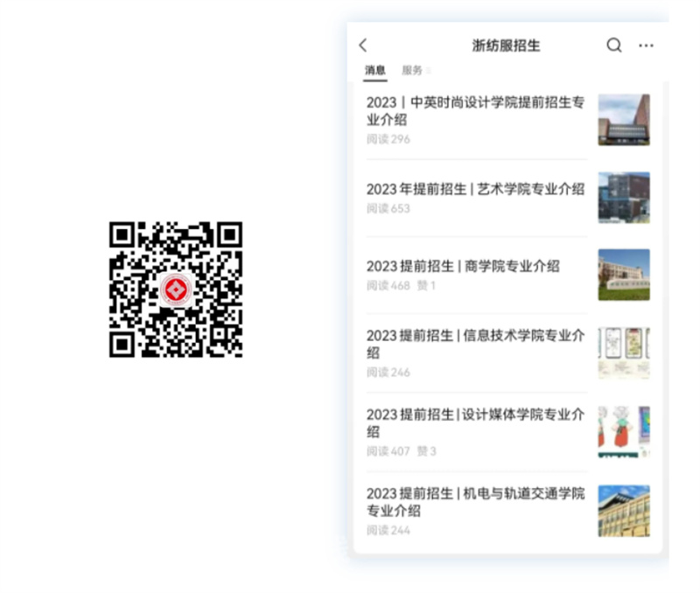Go back using the left arrow icon
Screen dimensions: 700x593
point(363,45)
